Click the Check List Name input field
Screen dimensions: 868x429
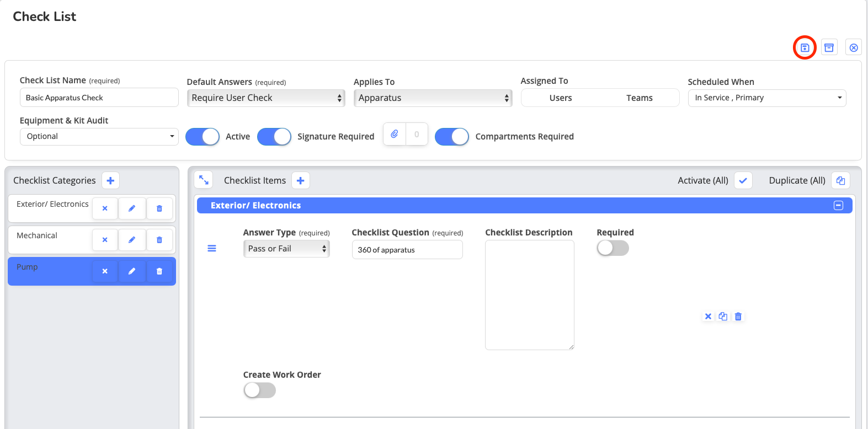[99, 98]
